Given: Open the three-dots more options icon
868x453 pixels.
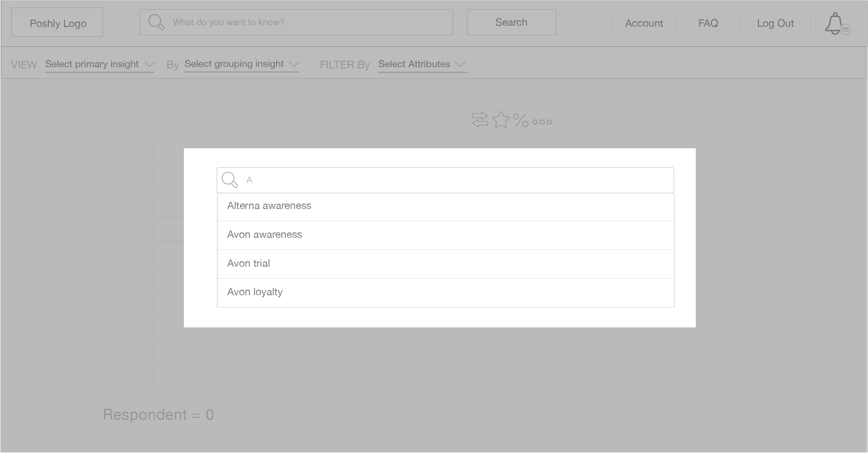Looking at the screenshot, I should coord(542,122).
